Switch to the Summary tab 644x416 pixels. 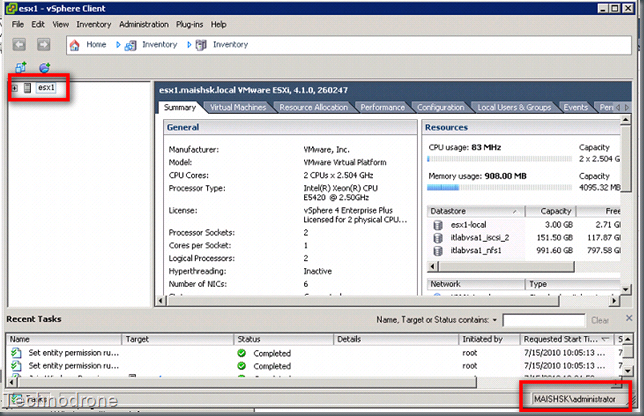[x=179, y=107]
